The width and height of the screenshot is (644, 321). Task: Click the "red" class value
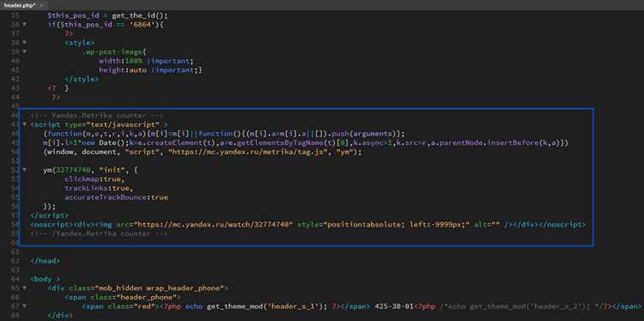pyautogui.click(x=142, y=306)
